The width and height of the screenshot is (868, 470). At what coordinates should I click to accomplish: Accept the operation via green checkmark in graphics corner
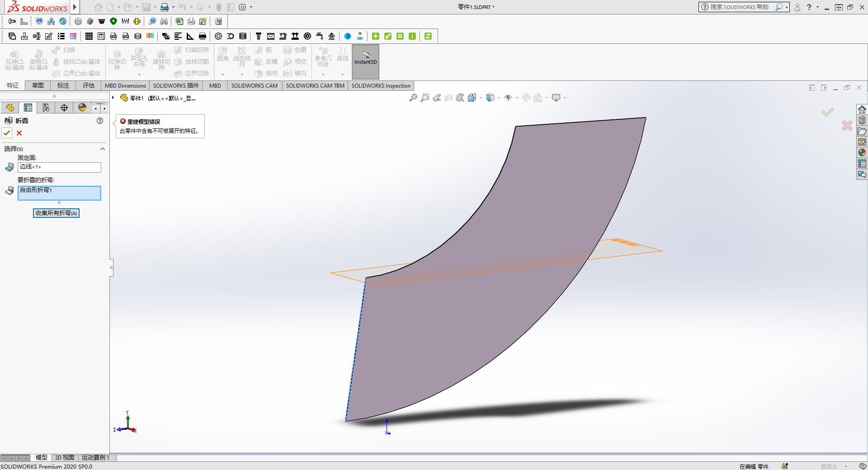[x=828, y=112]
